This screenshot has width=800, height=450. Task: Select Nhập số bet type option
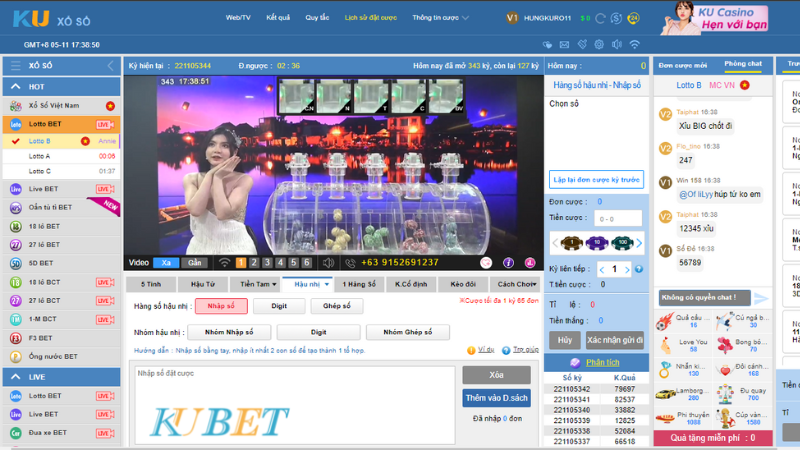[221, 306]
